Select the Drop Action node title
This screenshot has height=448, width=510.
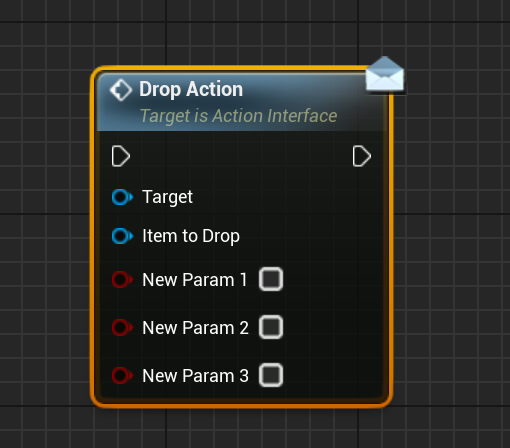click(191, 89)
